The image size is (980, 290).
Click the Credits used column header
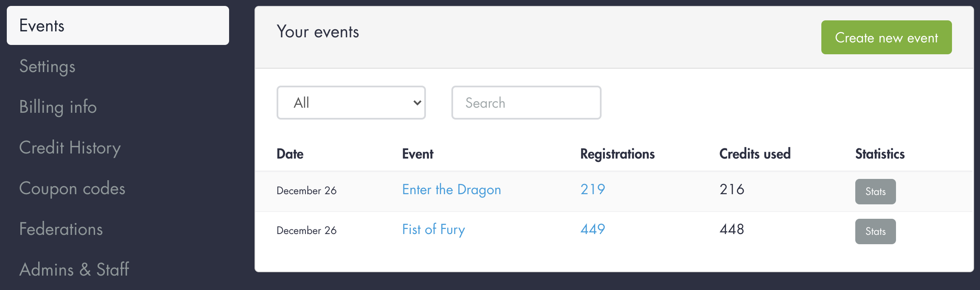pyautogui.click(x=755, y=154)
